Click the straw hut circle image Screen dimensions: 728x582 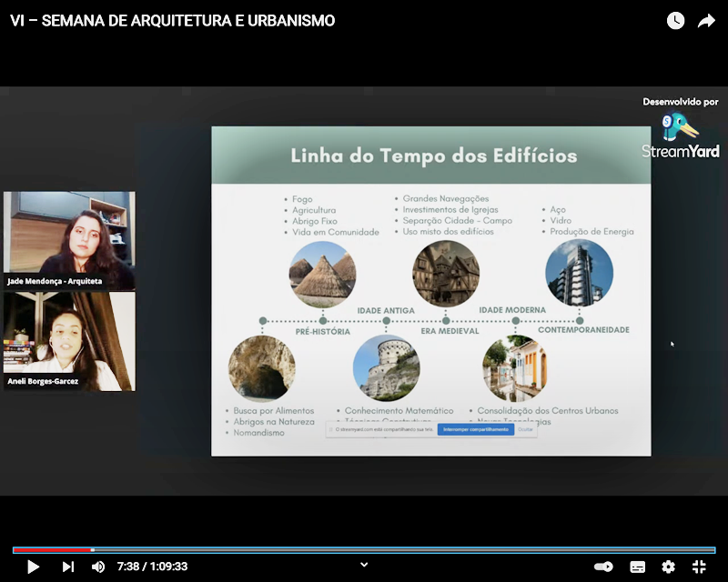[323, 275]
